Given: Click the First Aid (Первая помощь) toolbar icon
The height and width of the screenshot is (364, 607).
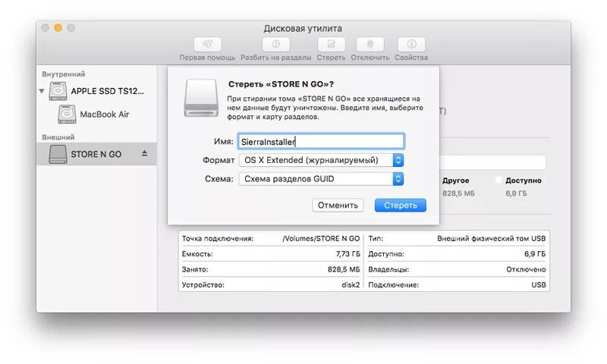Looking at the screenshot, I should pos(207,44).
